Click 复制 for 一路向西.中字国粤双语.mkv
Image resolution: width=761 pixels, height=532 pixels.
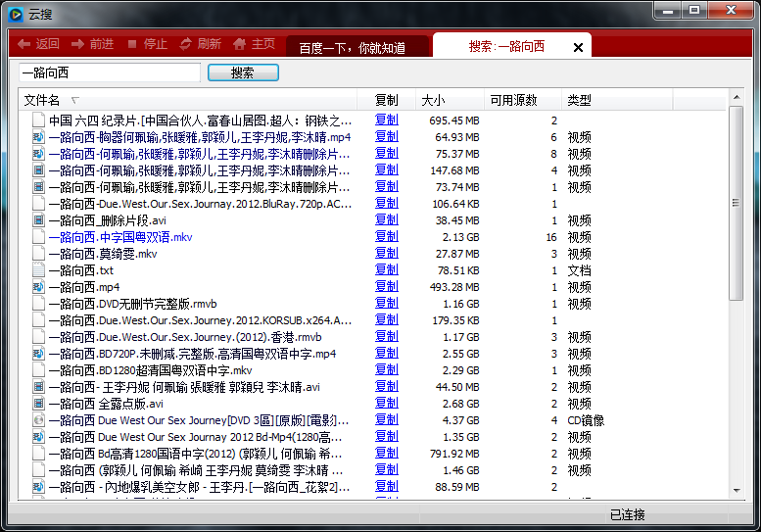click(386, 237)
